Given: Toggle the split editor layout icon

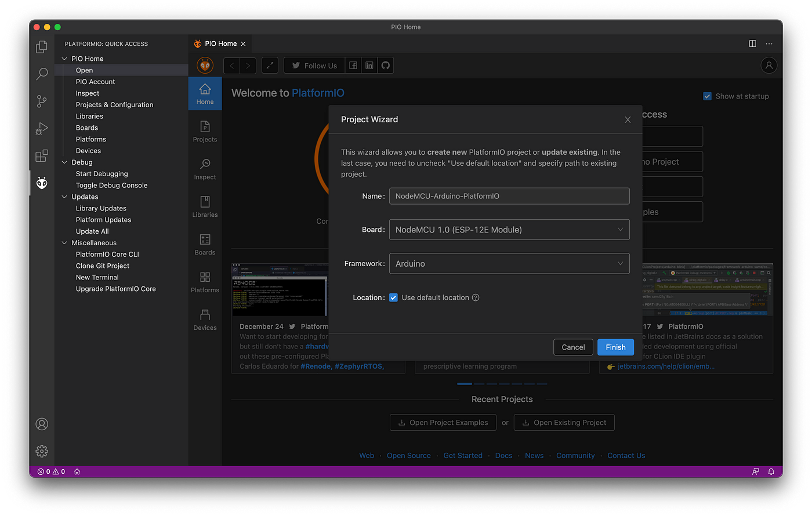Looking at the screenshot, I should point(752,43).
